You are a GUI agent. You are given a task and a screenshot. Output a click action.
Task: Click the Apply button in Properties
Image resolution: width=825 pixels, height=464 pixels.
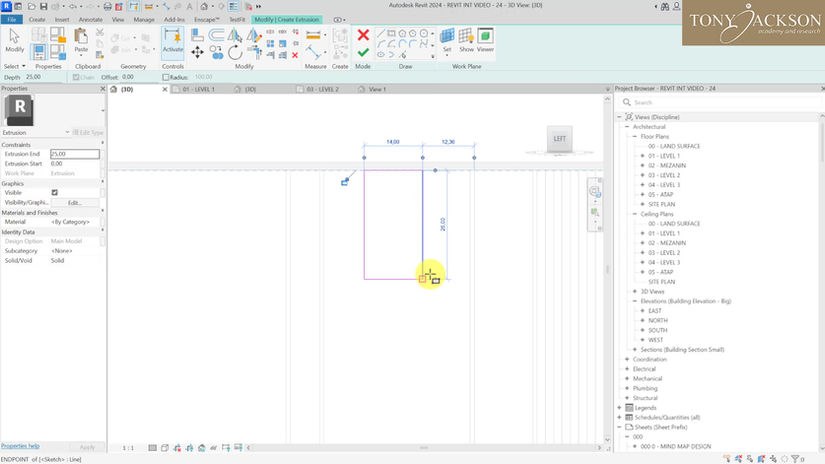[x=87, y=447]
